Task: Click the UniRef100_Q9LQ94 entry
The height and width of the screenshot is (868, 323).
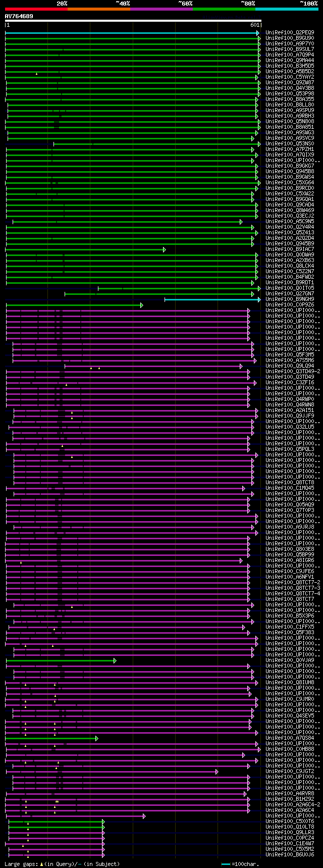Action: pyautogui.click(x=290, y=366)
